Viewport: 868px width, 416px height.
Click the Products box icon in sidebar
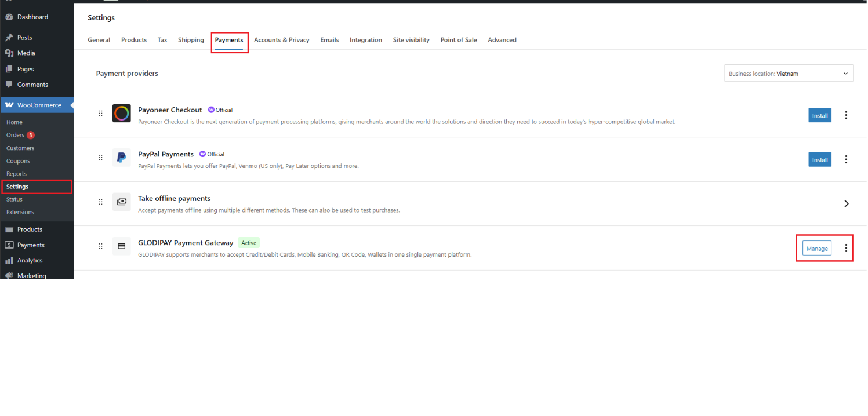click(x=9, y=229)
